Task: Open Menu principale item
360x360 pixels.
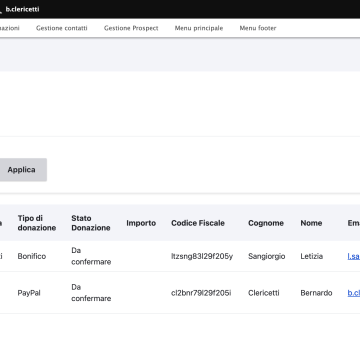Action: pyautogui.click(x=199, y=28)
